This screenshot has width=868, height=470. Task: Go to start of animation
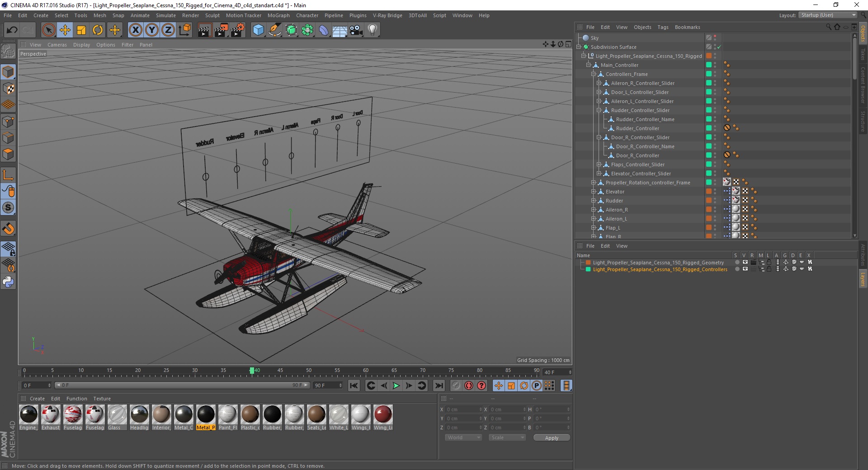354,385
